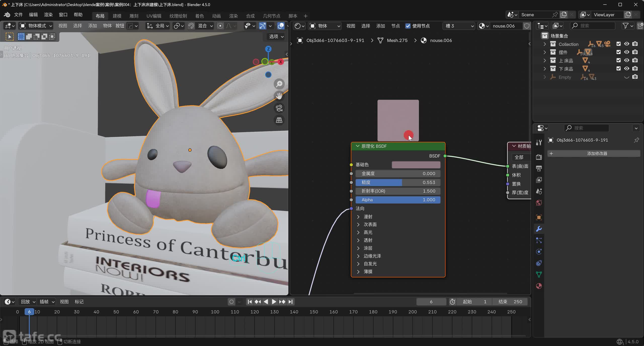The height and width of the screenshot is (346, 644).
Task: Expand the Collection tree item
Action: pos(545,44)
